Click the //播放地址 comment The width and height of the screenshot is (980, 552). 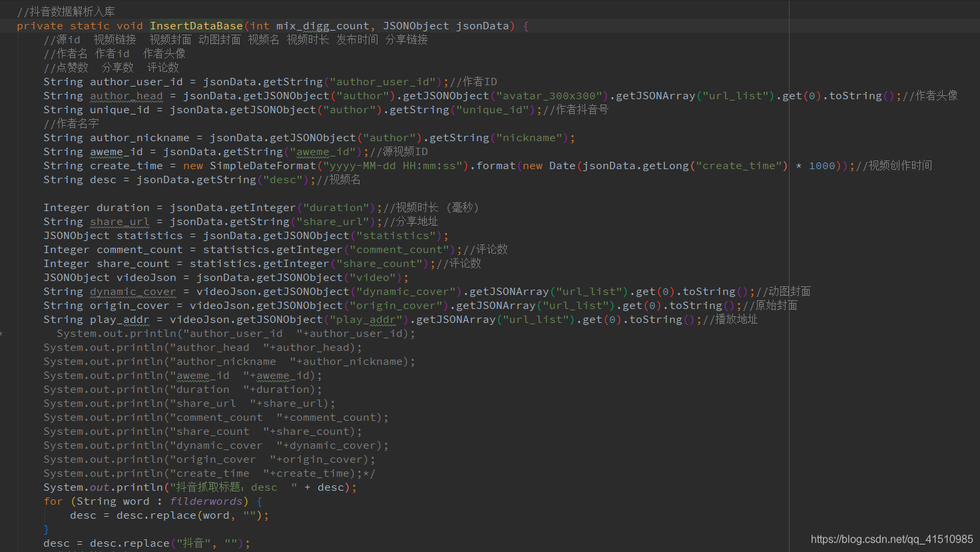[730, 320]
